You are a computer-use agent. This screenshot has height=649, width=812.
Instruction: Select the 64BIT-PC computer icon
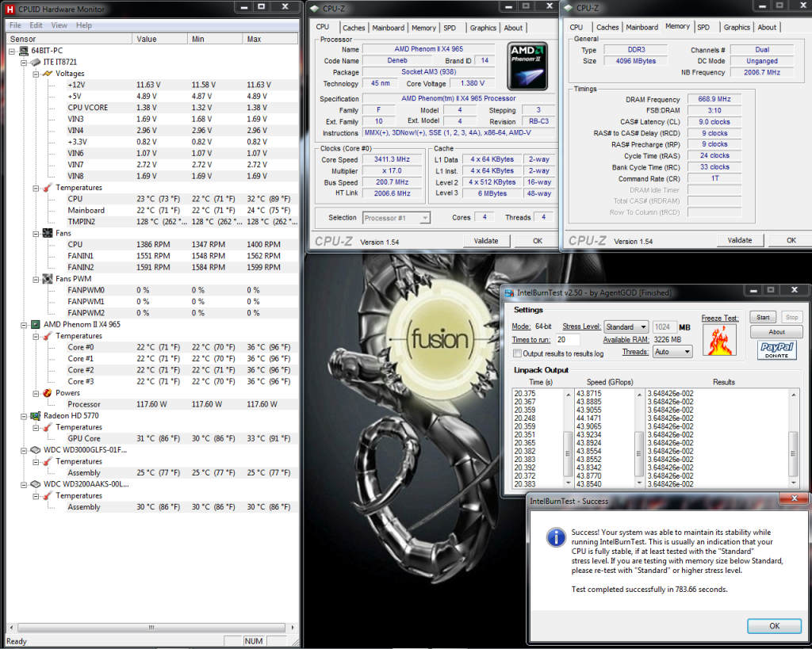pos(24,51)
